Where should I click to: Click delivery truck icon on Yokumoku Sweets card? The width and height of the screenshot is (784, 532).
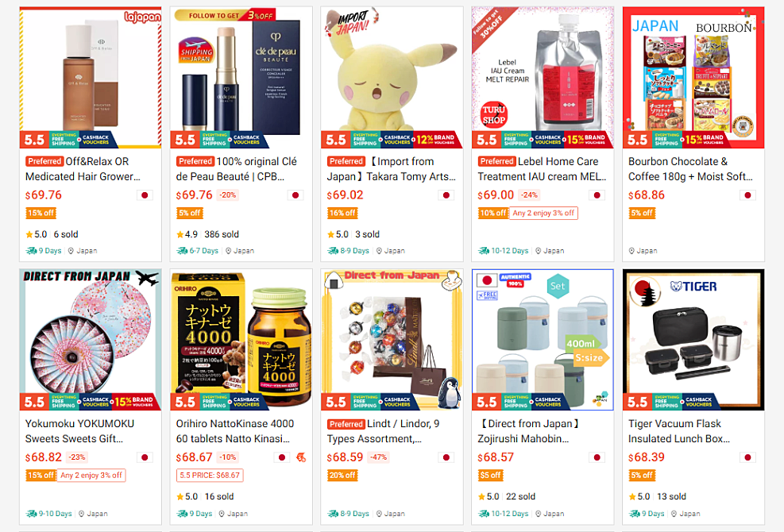tap(32, 514)
